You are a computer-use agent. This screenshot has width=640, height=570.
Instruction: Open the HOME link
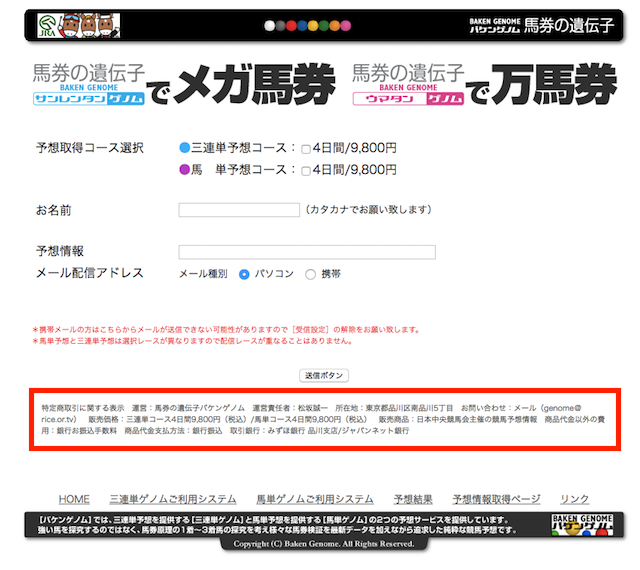(x=74, y=499)
